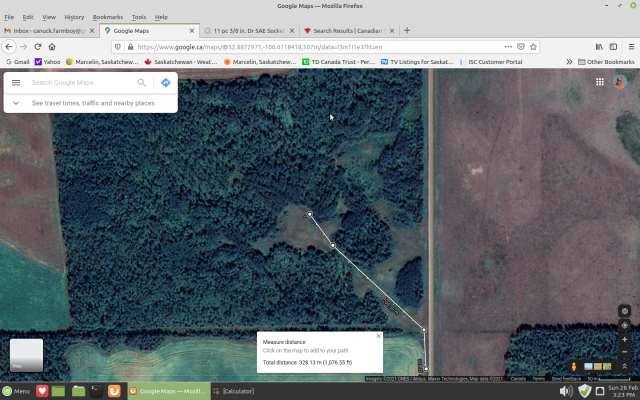Open the Google Maps hamburger menu
This screenshot has width=640, height=400.
click(16, 83)
